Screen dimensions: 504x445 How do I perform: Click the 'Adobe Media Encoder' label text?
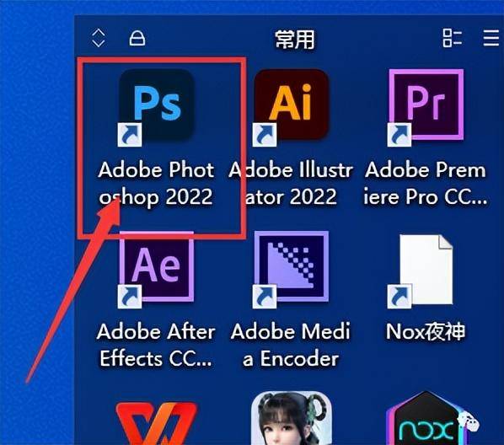tap(290, 345)
